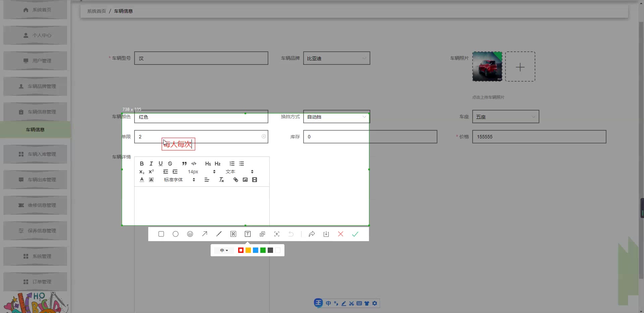644x313 pixels.
Task: Open the 标准字体 font family dropdown
Action: tap(179, 180)
